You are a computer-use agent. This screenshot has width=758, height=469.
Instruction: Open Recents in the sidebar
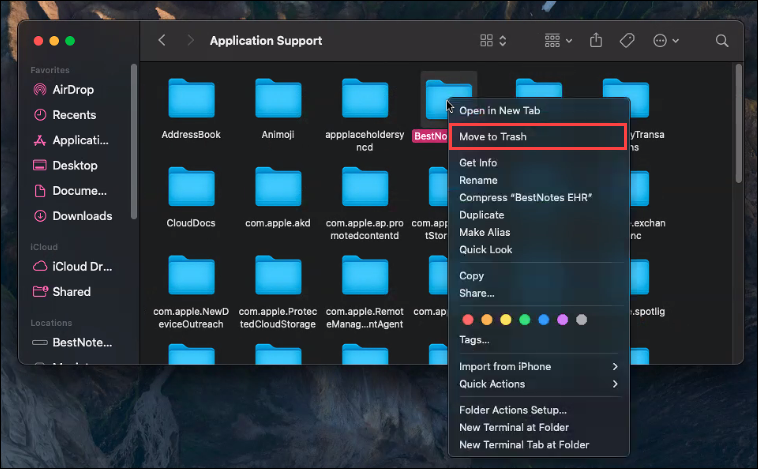(x=76, y=115)
